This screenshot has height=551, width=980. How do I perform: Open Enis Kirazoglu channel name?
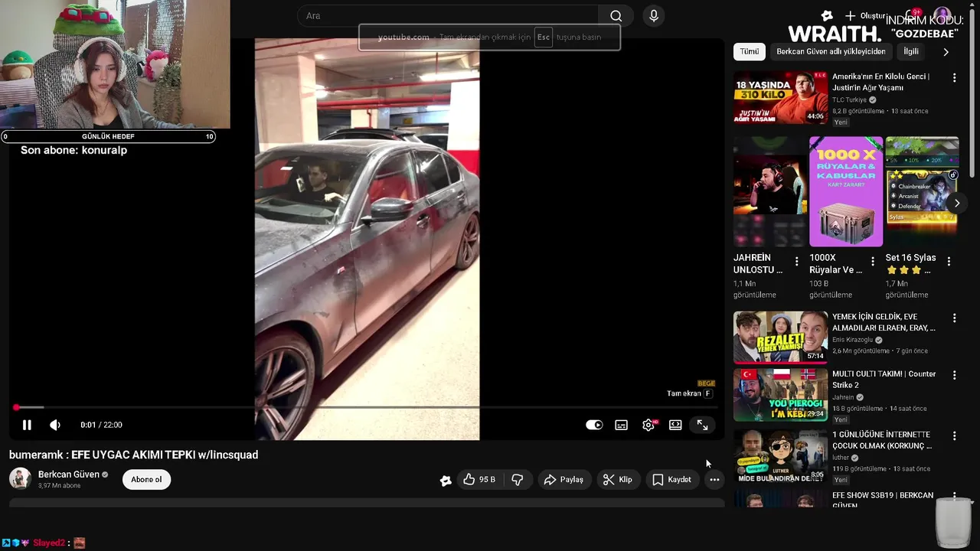852,340
